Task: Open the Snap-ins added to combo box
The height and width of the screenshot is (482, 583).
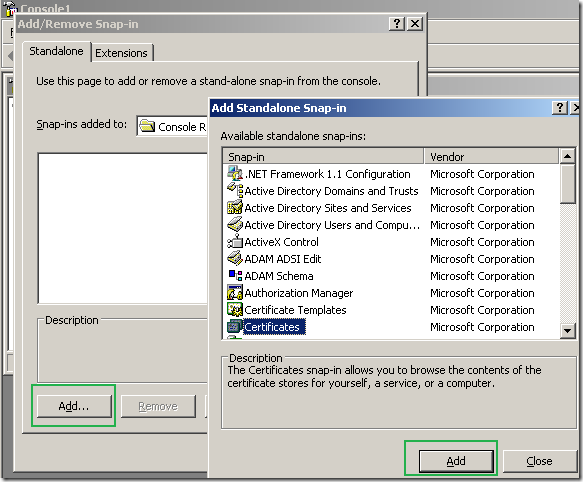Action: click(x=172, y=126)
